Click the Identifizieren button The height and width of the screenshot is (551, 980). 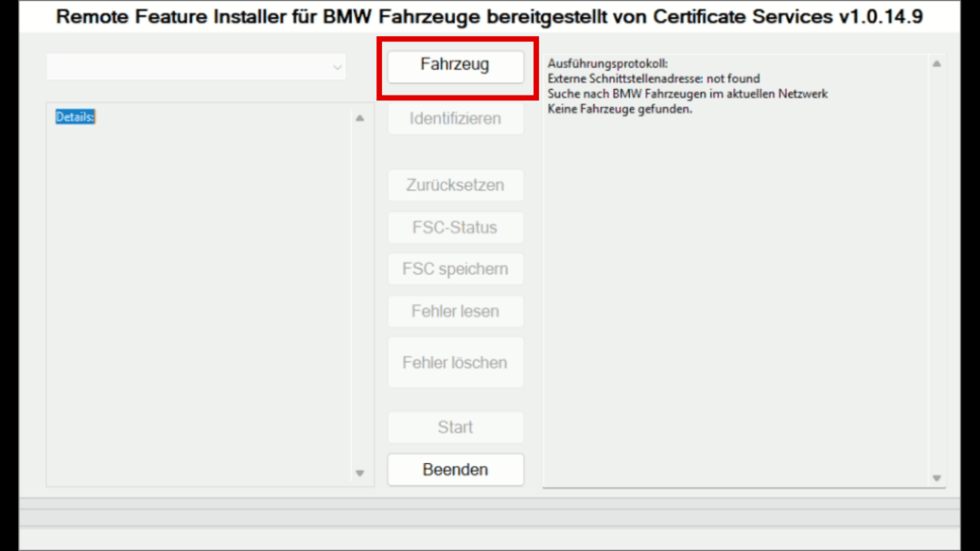(x=455, y=118)
